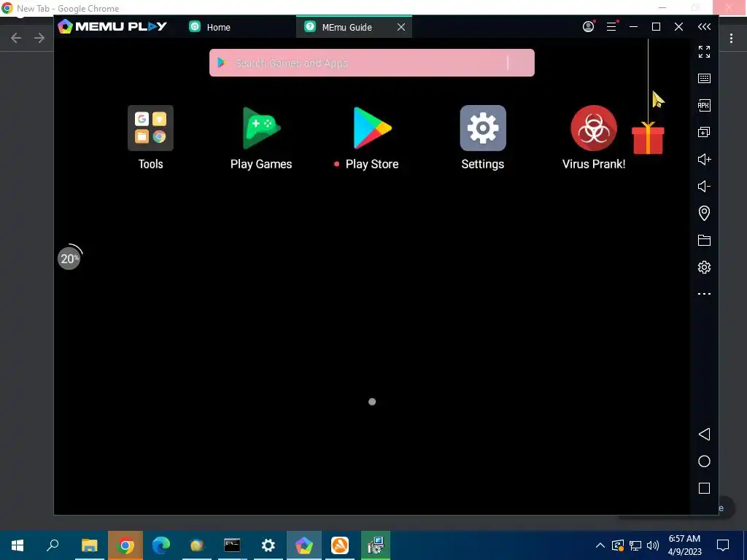Viewport: 747px width, 560px height.
Task: Click the MEmu Play logo
Action: 112,27
